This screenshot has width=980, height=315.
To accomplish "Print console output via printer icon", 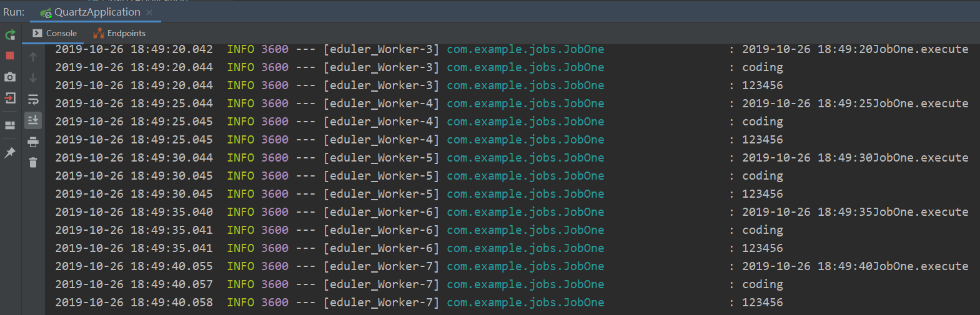I will (33, 142).
